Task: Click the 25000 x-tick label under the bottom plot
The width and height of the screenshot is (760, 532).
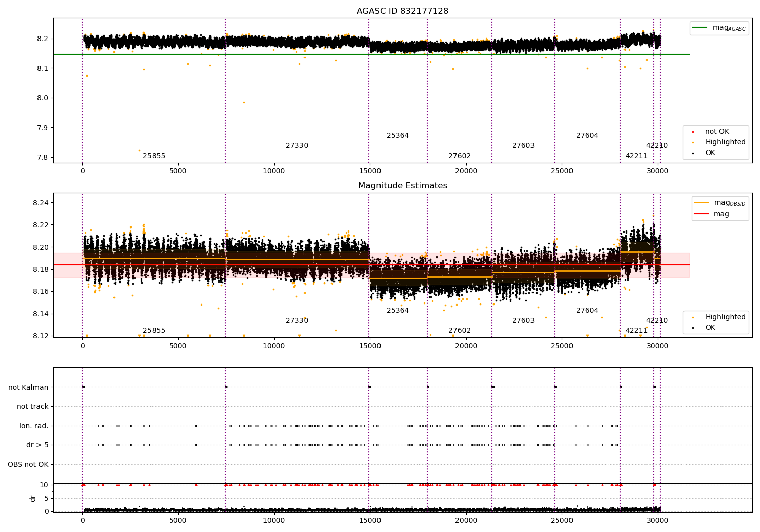Action: click(x=561, y=520)
